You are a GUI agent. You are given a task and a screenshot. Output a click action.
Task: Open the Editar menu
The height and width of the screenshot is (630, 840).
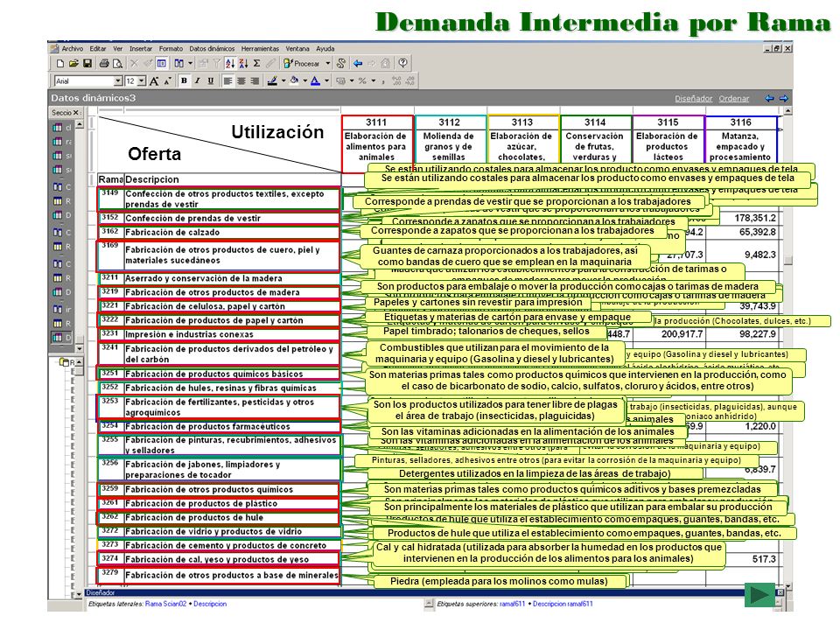point(97,48)
